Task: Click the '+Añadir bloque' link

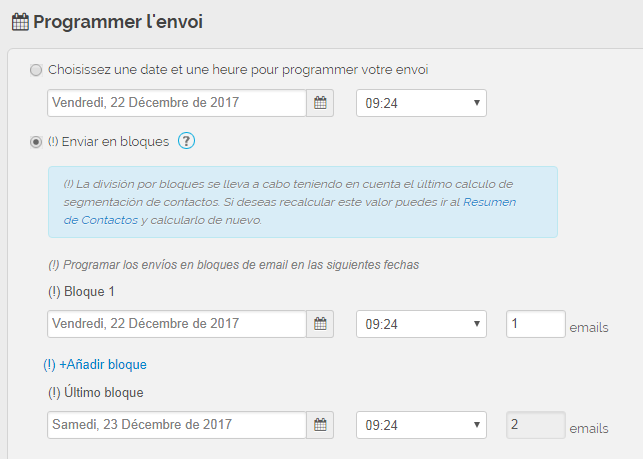Action: pyautogui.click(x=102, y=364)
